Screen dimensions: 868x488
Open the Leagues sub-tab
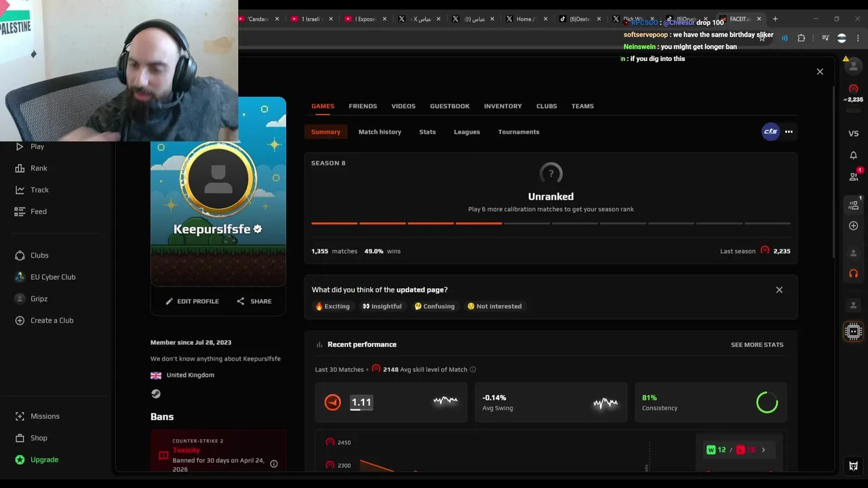467,132
